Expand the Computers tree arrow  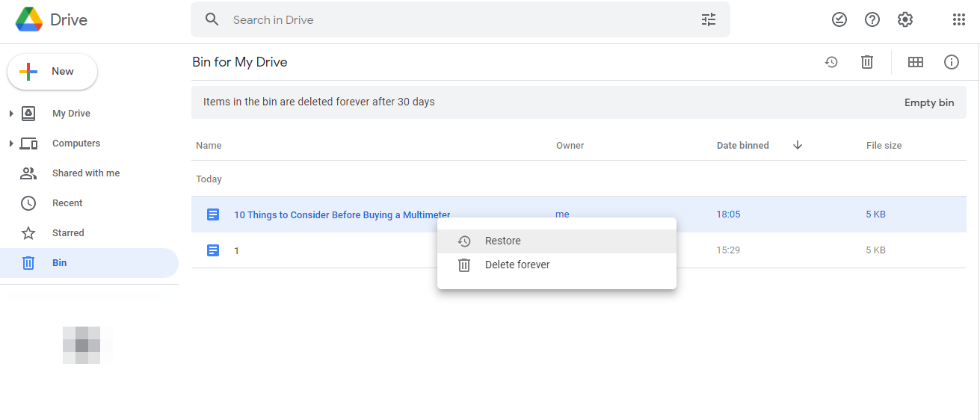[11, 143]
